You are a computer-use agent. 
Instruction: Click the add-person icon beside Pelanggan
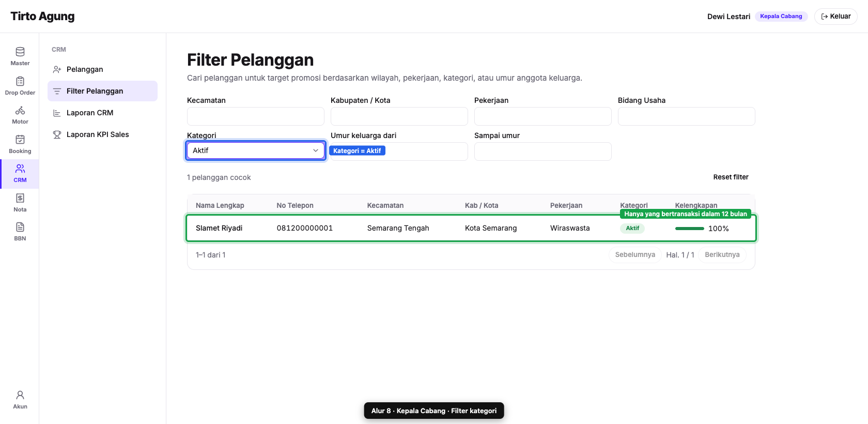(x=57, y=69)
